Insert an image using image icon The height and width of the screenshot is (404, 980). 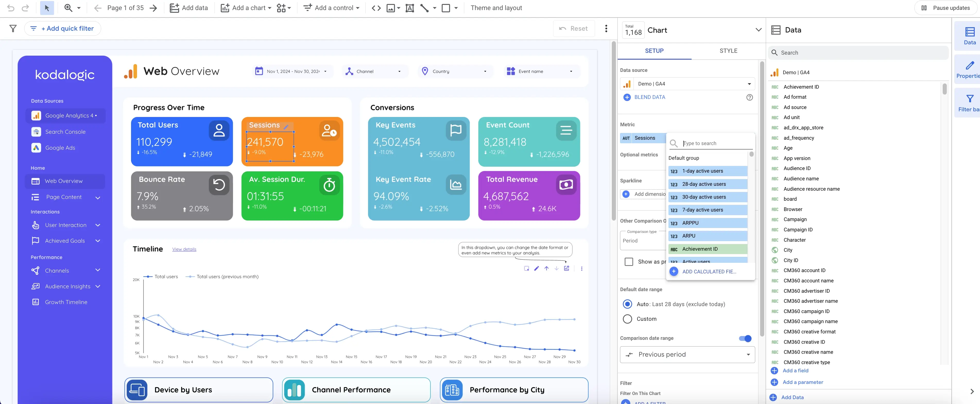point(391,8)
